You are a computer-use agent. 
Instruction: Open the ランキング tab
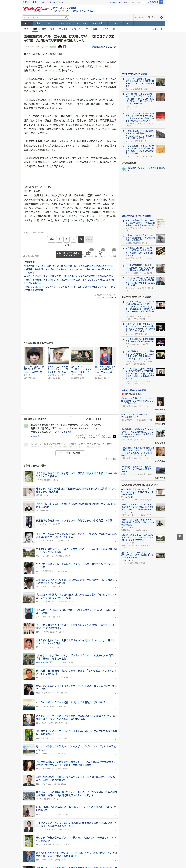click(x=115, y=23)
